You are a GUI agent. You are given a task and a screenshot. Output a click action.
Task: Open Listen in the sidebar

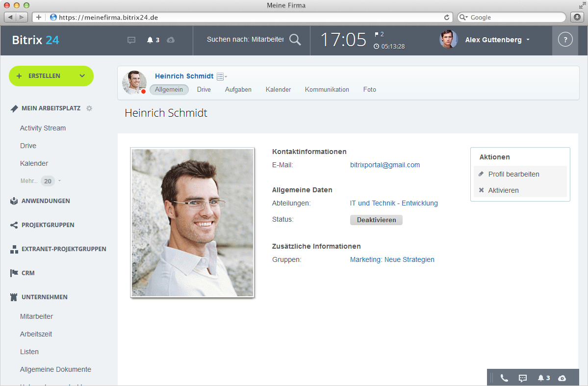coord(29,352)
